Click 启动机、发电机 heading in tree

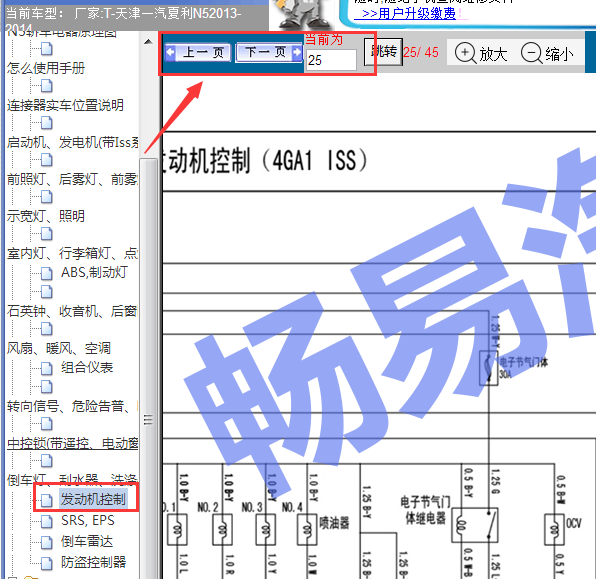[72, 142]
